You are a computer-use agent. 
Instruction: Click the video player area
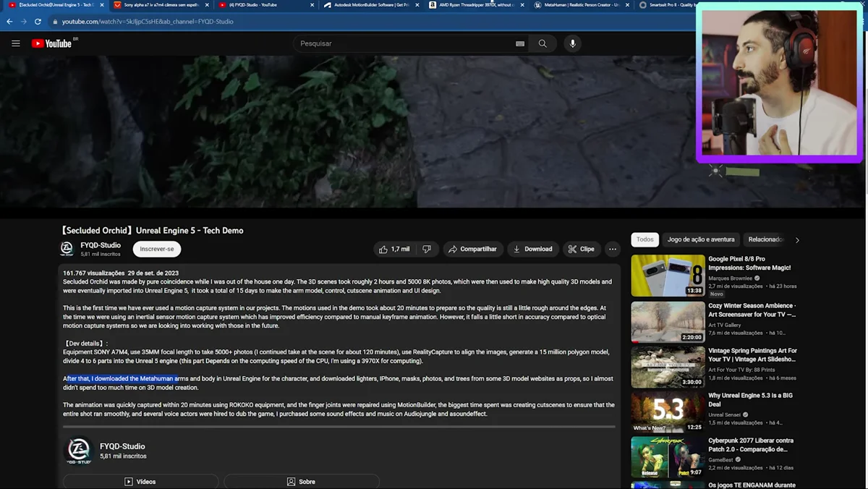[x=347, y=132]
